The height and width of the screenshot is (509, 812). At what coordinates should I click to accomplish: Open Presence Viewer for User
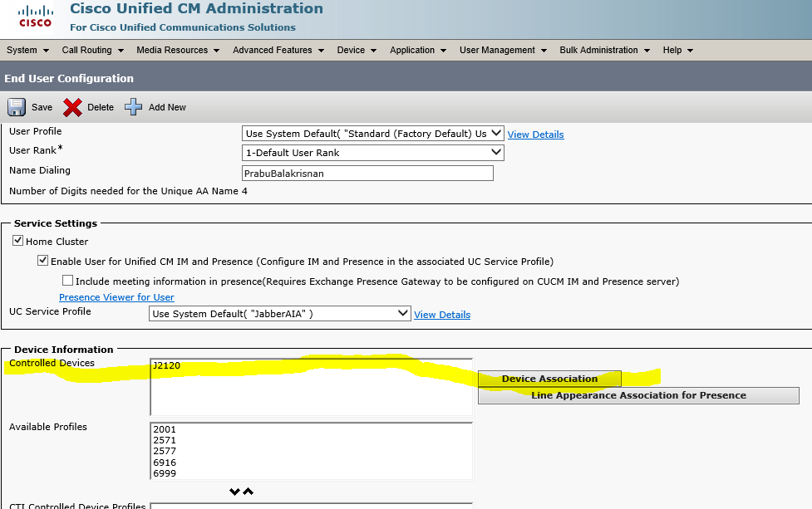pos(116,297)
